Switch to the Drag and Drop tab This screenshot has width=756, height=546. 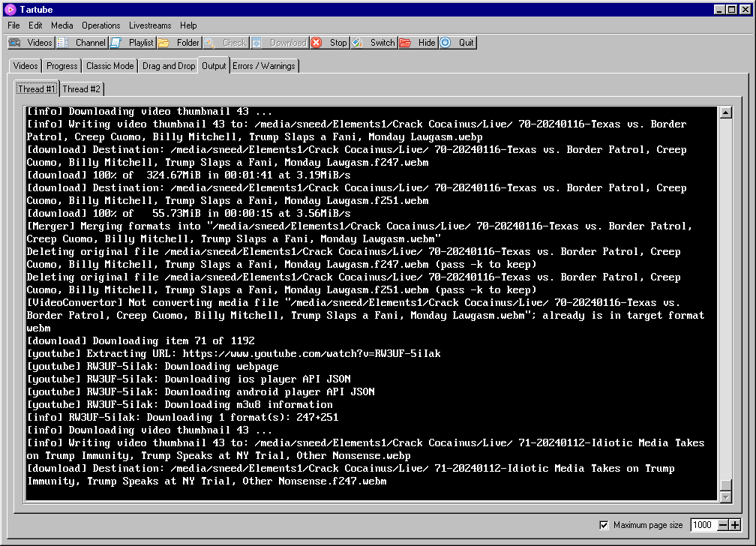click(169, 66)
